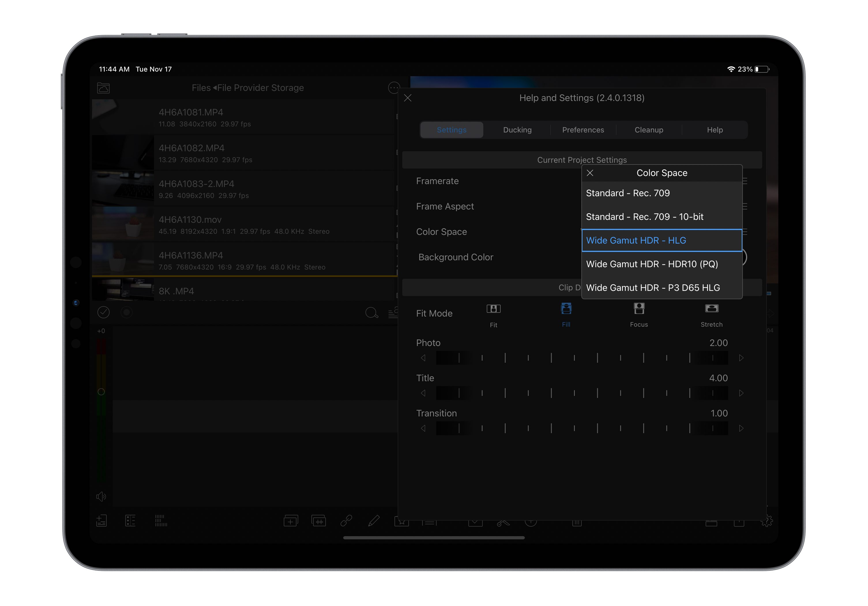The width and height of the screenshot is (868, 606).
Task: Close the Color Space popup
Action: click(590, 173)
